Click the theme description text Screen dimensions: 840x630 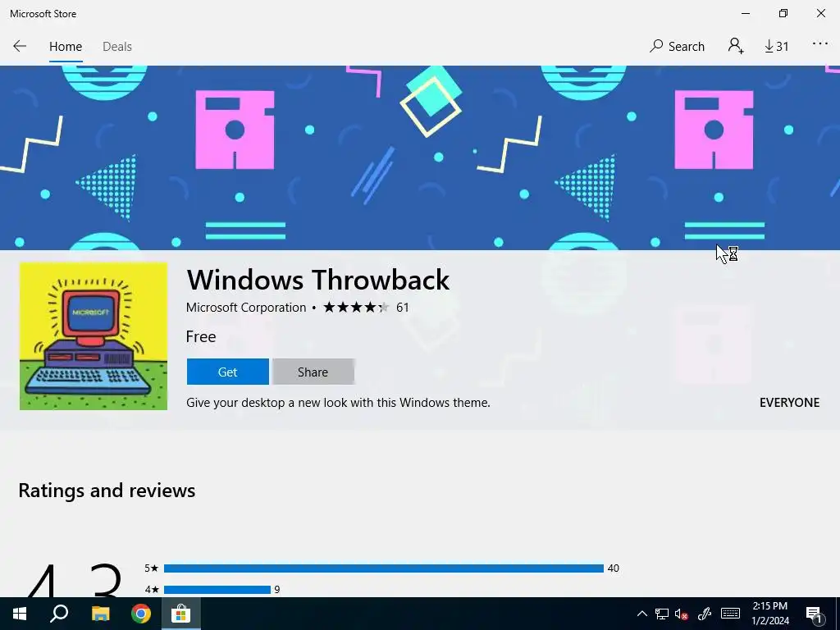[x=338, y=403]
